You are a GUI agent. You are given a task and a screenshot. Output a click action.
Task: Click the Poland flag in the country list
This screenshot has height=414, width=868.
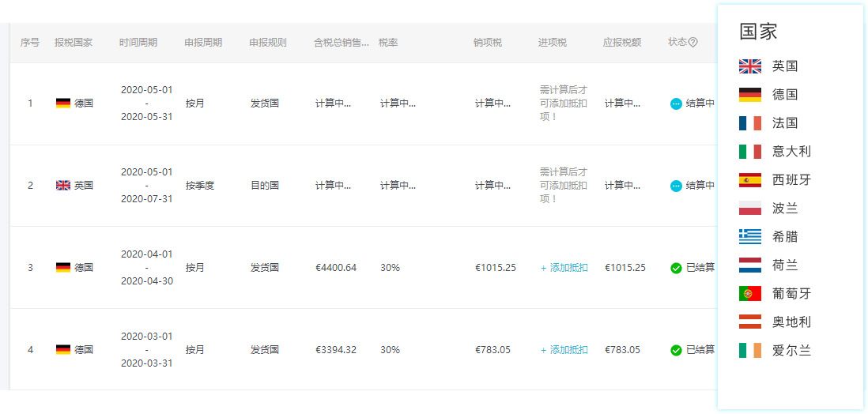750,208
